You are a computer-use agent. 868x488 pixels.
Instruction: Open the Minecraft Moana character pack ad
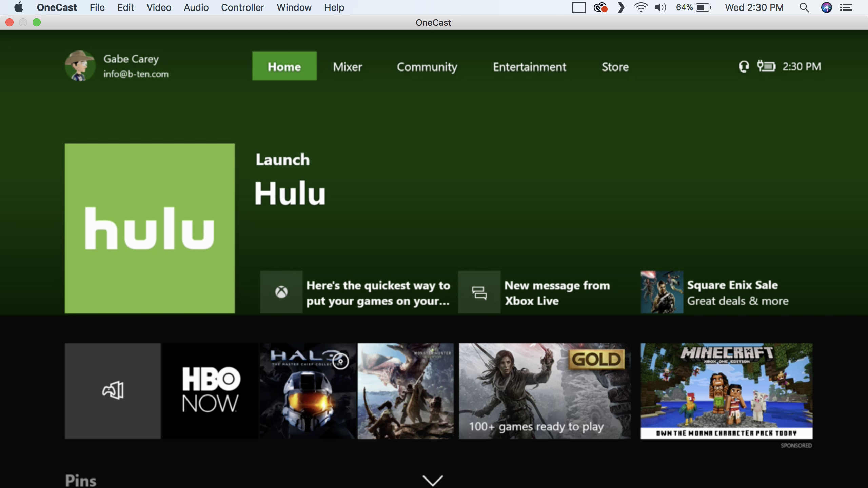point(727,391)
